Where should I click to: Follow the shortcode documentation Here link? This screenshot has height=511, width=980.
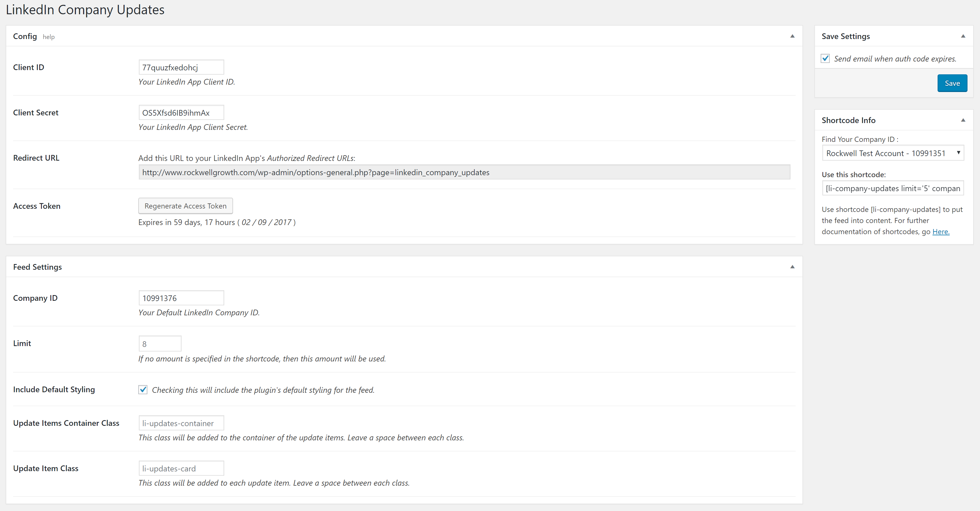[x=940, y=232]
